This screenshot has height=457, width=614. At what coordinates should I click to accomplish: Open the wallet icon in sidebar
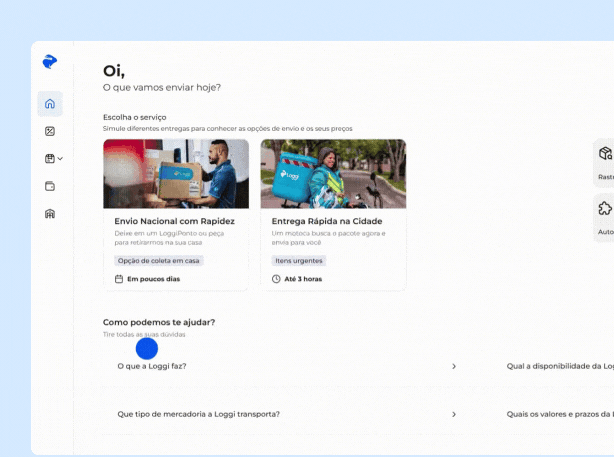pos(50,186)
